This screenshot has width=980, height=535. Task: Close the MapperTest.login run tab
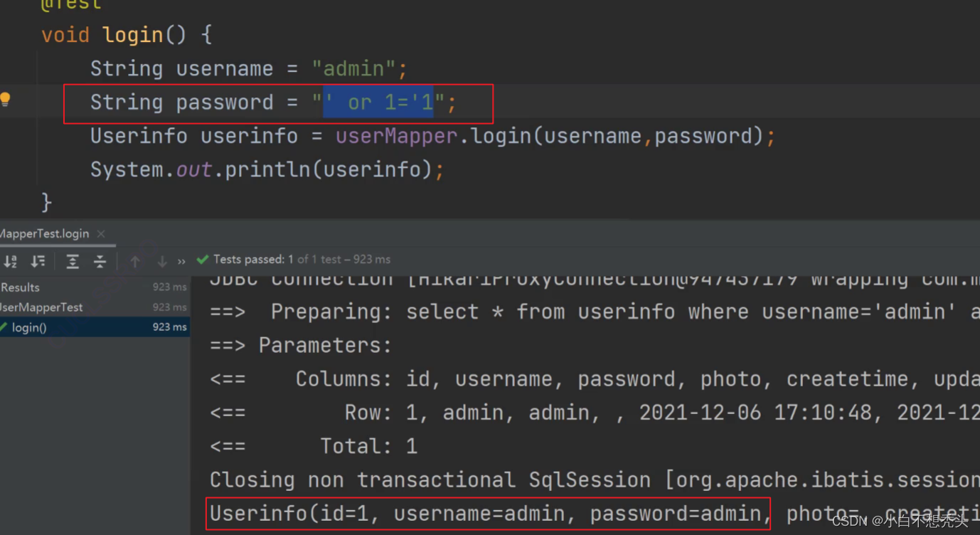(x=101, y=233)
